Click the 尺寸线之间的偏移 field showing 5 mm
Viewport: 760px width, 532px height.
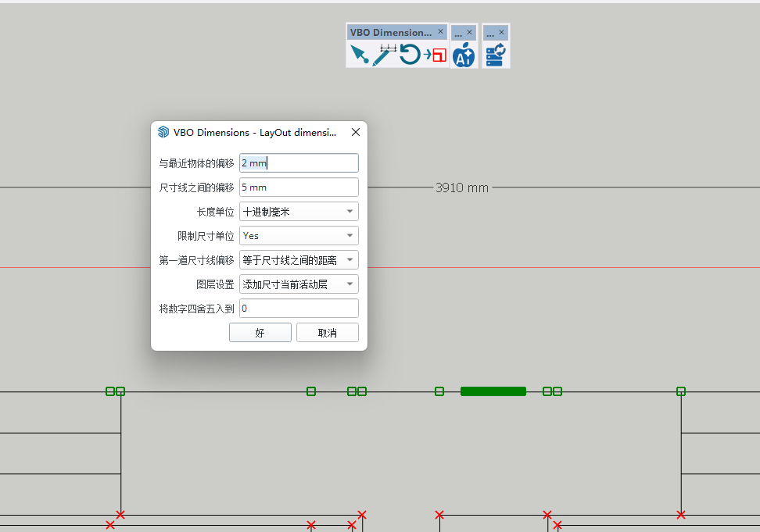click(x=299, y=187)
